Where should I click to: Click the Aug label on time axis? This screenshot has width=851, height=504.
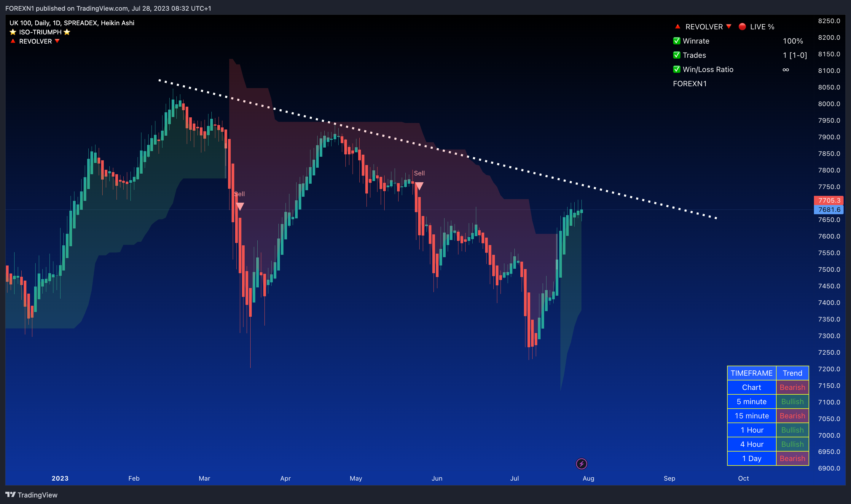(x=588, y=478)
